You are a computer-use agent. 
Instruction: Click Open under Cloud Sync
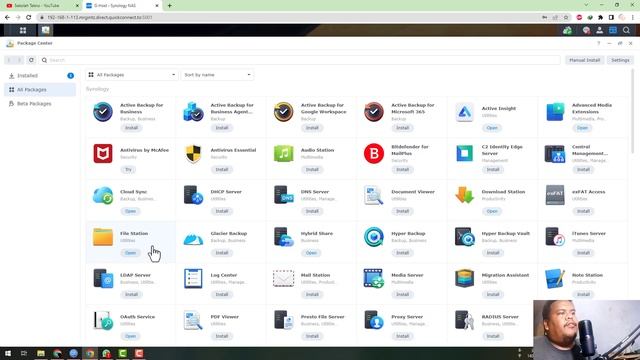(x=131, y=211)
